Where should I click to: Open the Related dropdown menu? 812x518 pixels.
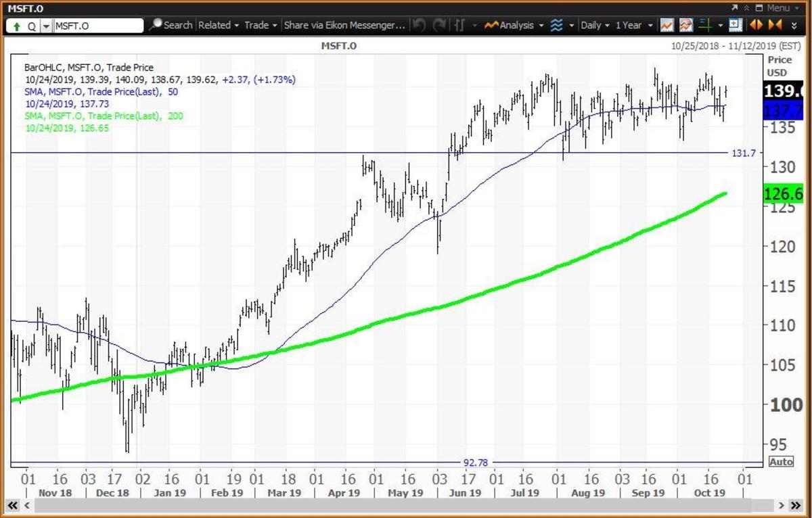pos(219,25)
